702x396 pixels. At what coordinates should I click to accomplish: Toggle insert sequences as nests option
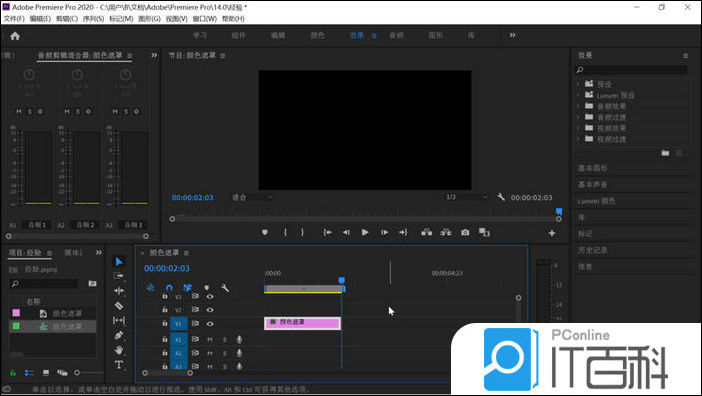[x=150, y=288]
